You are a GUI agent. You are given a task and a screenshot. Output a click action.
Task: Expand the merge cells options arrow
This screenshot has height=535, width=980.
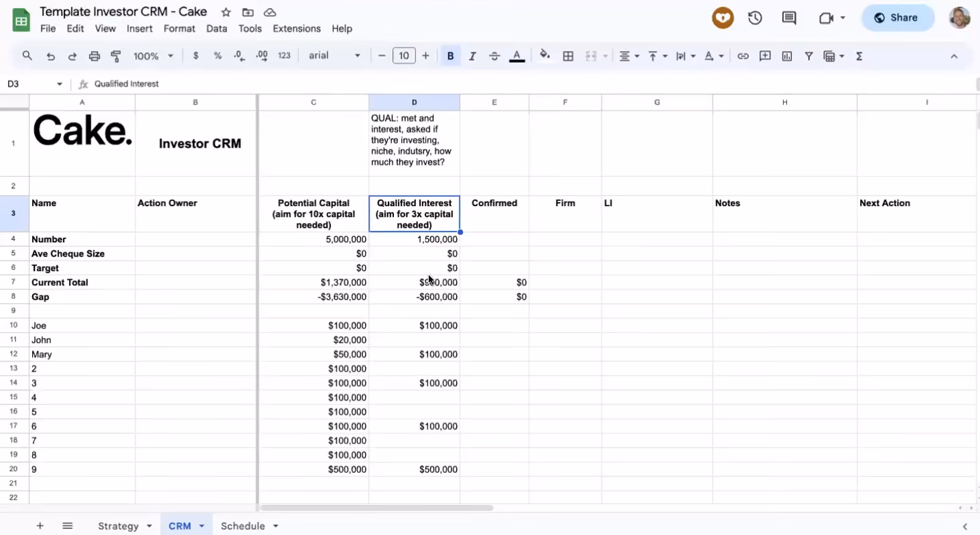tap(606, 56)
